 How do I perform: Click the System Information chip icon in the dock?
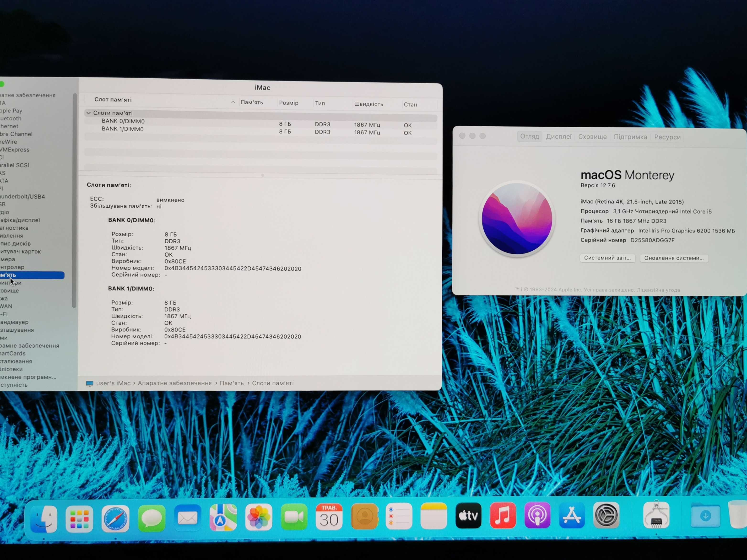[656, 515]
